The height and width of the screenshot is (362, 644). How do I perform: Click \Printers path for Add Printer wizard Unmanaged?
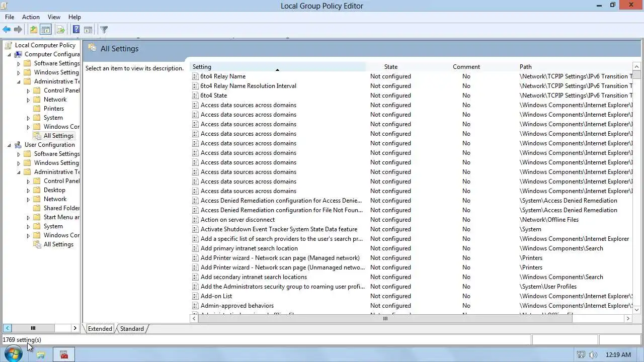pos(531,267)
